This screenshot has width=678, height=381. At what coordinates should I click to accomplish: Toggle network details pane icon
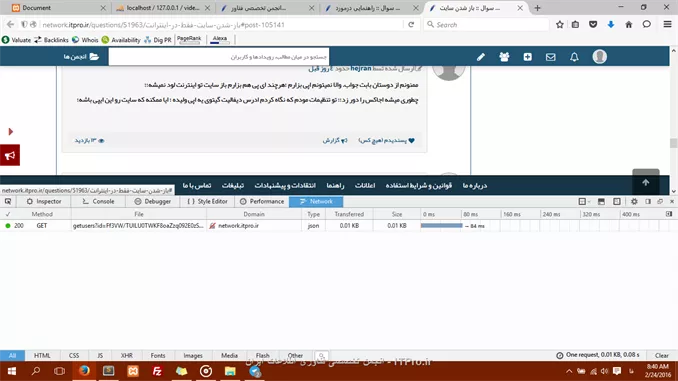point(669,214)
